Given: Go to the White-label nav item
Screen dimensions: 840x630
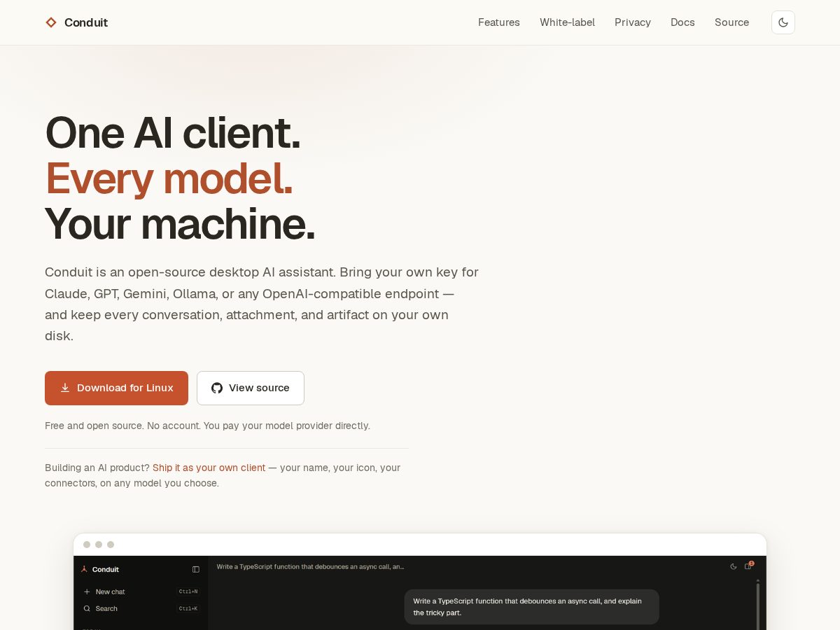Looking at the screenshot, I should 567,22.
